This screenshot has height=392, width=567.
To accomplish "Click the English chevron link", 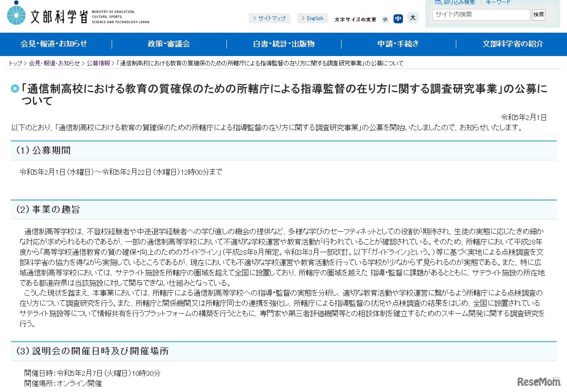I will (x=312, y=18).
